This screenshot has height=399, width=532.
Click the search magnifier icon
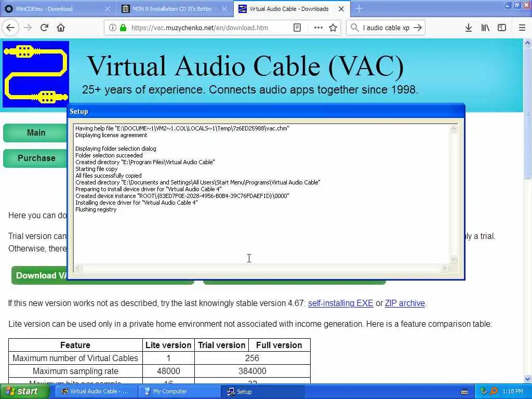tap(354, 28)
